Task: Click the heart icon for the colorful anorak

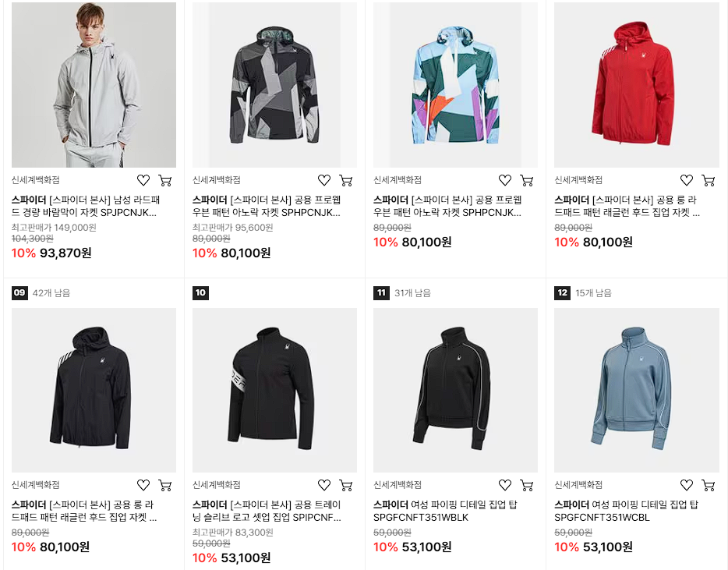Action: (x=505, y=180)
